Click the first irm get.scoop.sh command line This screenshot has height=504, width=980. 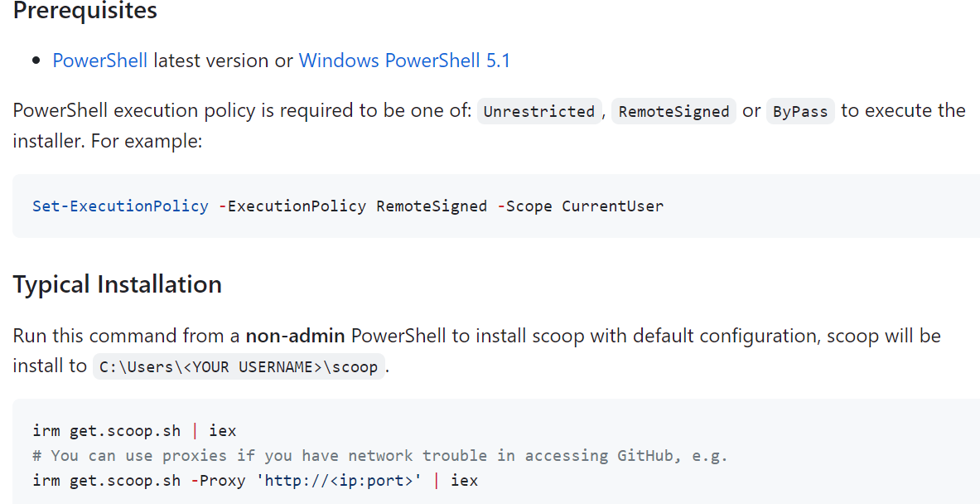[134, 430]
